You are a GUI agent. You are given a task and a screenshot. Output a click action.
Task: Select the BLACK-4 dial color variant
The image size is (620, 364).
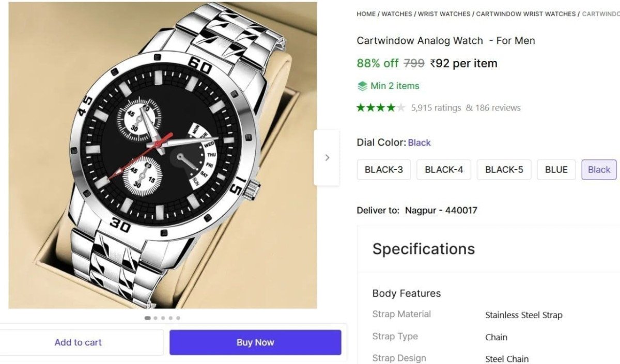coord(443,169)
